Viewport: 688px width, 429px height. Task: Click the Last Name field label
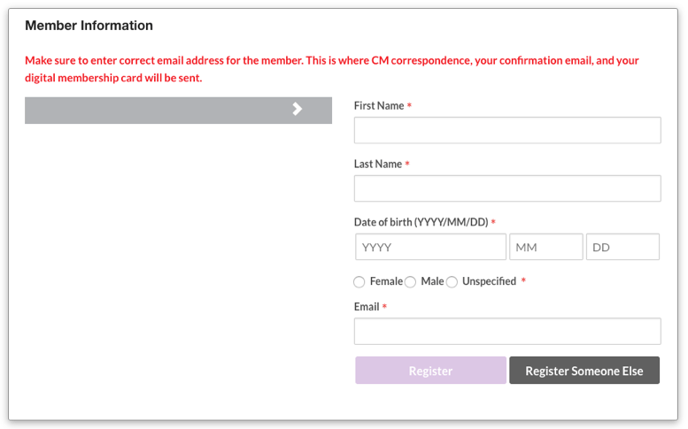(378, 164)
